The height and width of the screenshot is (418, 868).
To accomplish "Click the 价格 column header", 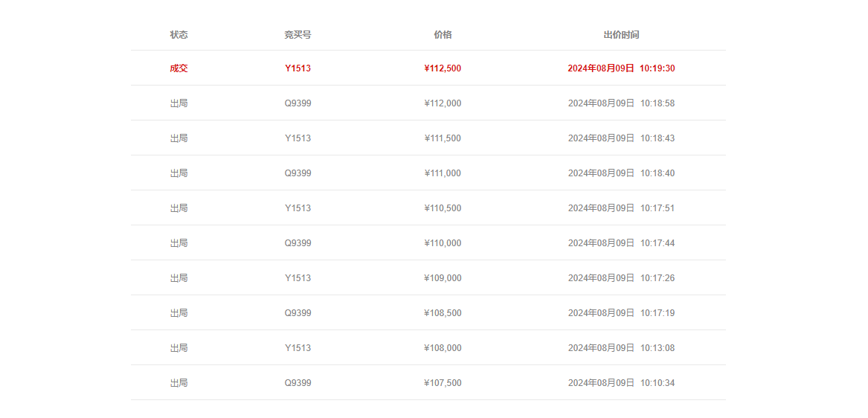I will coord(443,34).
